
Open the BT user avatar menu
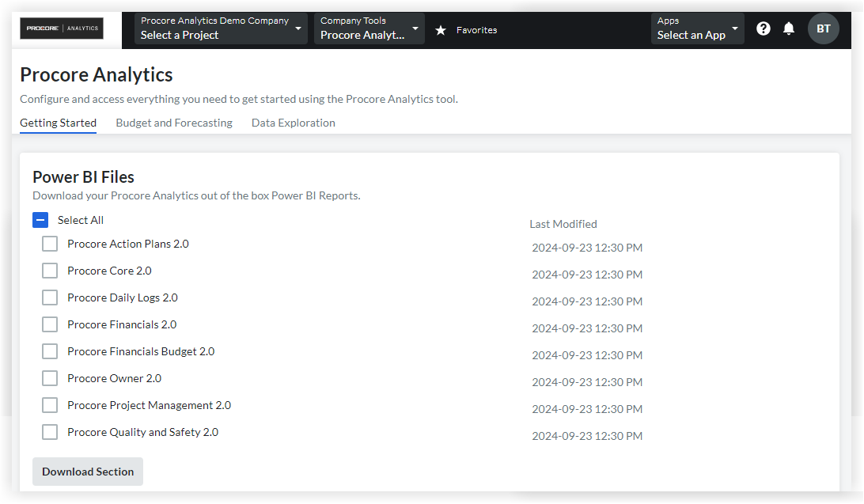[x=823, y=28]
